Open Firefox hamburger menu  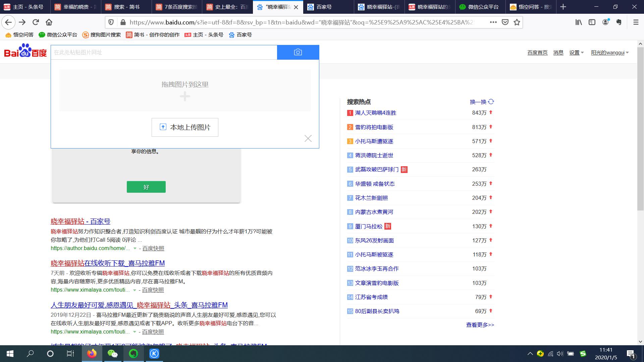coord(636,22)
